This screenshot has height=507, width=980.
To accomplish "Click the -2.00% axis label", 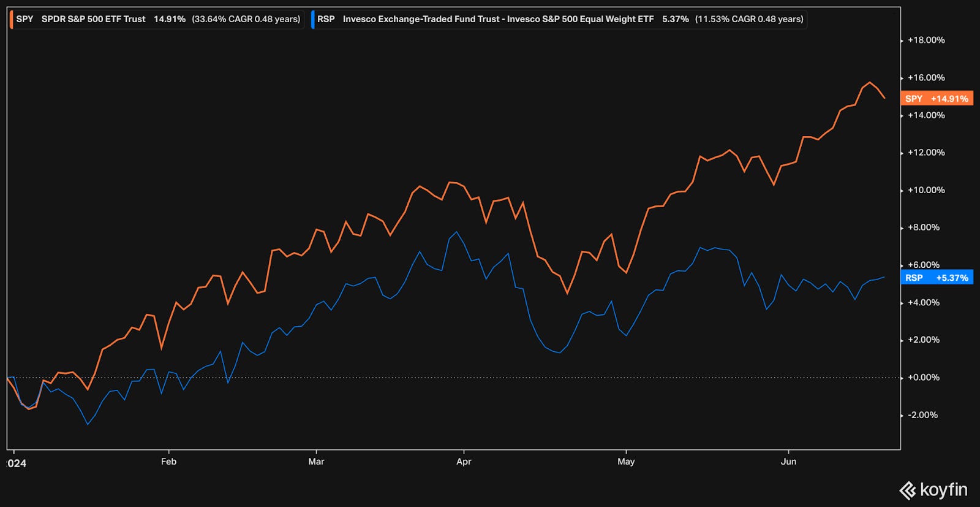I will click(x=924, y=414).
